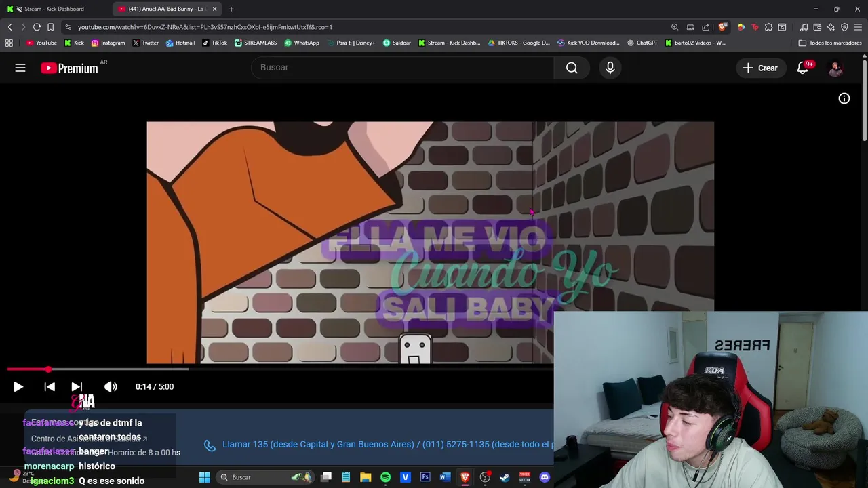This screenshot has width=868, height=488.
Task: Open the STREAMLABS bookmark
Action: point(256,43)
